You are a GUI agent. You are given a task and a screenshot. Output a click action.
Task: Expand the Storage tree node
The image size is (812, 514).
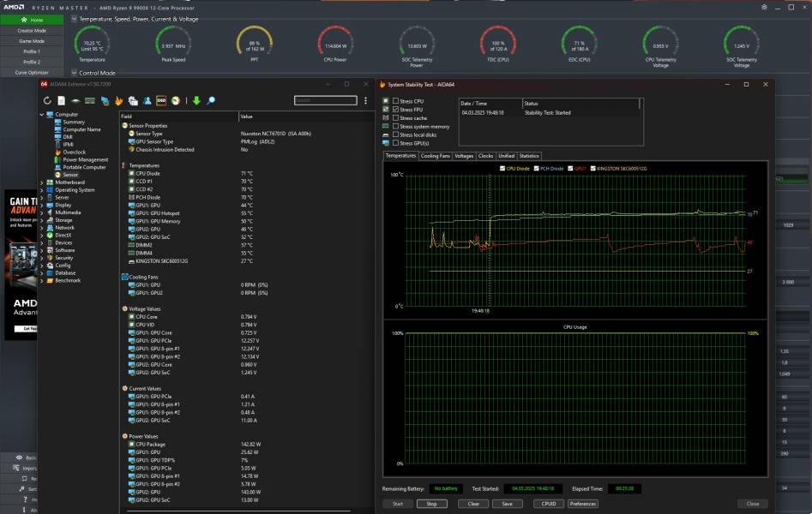point(42,220)
